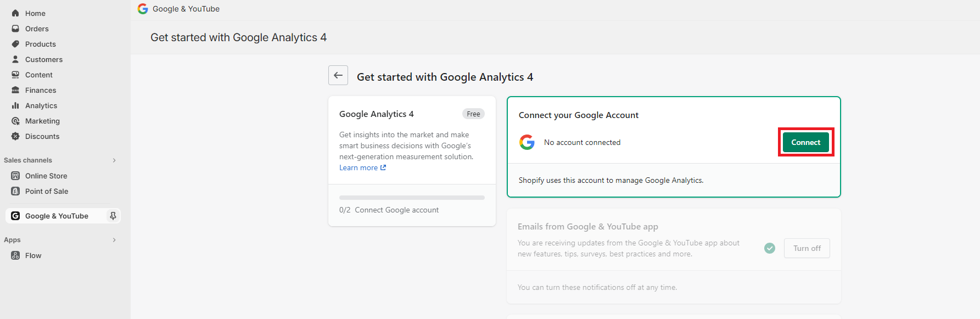Click the Connect Google account progress bar
Screen dimensions: 980x319
[411, 197]
